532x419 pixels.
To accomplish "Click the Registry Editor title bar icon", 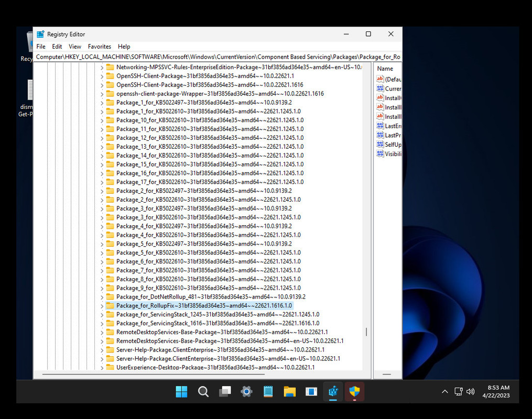I will (40, 34).
